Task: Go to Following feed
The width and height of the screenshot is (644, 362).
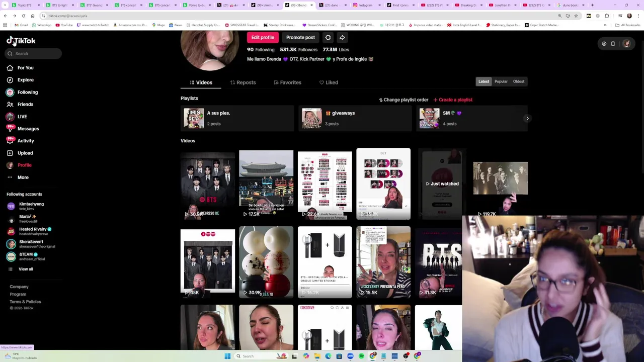Action: pyautogui.click(x=22, y=92)
